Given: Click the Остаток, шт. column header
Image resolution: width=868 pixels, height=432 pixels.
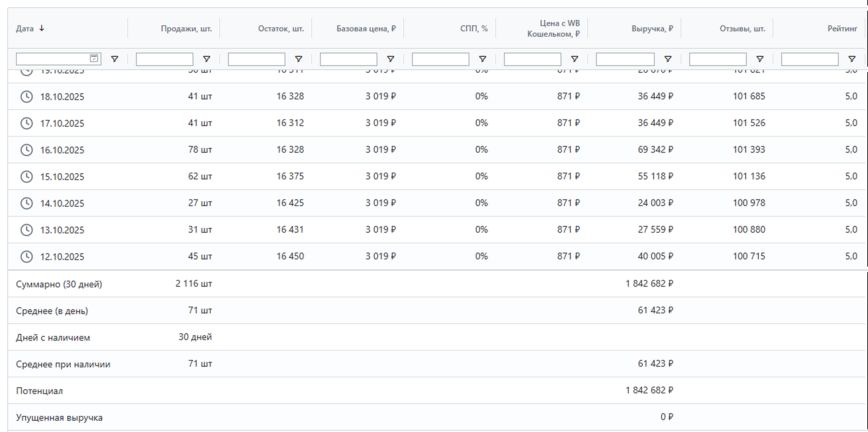Looking at the screenshot, I should [281, 29].
